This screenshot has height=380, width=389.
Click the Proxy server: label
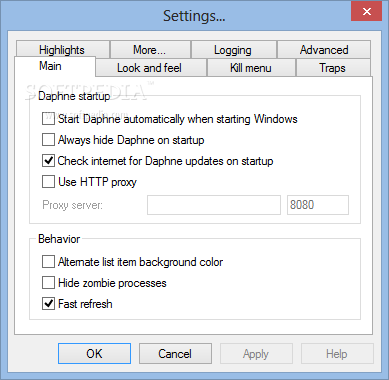[72, 205]
